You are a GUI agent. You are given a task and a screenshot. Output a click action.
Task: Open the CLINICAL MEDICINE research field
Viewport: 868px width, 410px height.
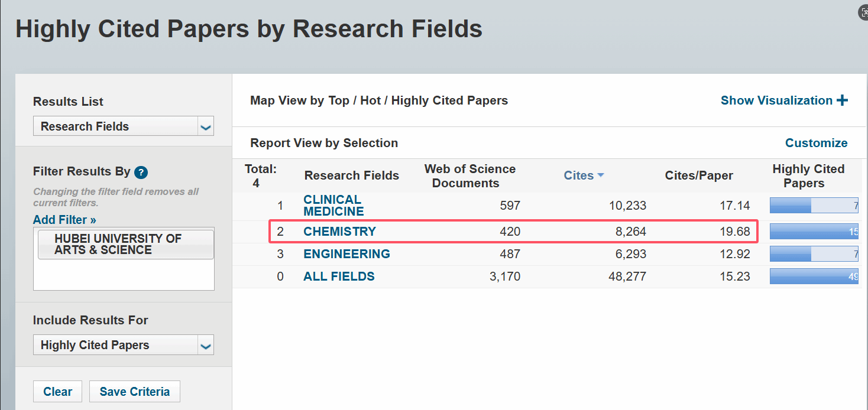click(x=333, y=206)
